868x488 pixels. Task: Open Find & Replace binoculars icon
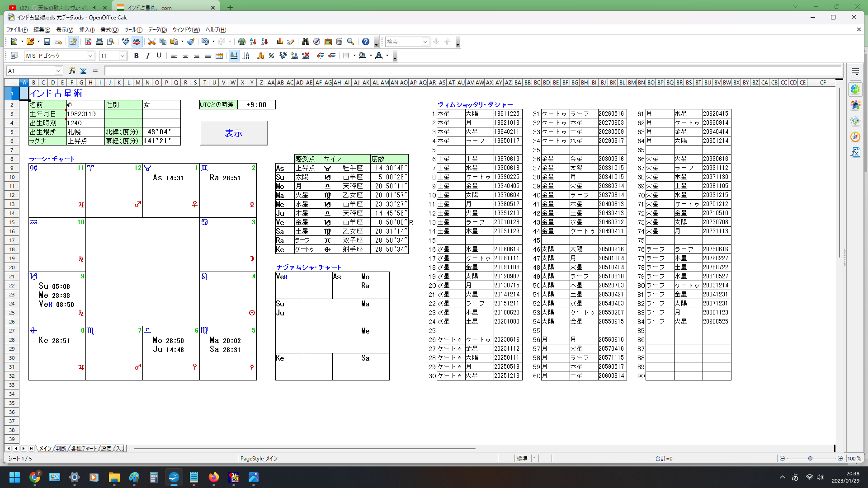point(306,42)
